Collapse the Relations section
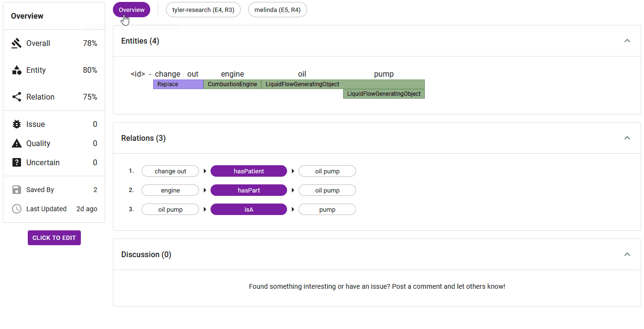Image resolution: width=644 pixels, height=329 pixels. pos(627,138)
